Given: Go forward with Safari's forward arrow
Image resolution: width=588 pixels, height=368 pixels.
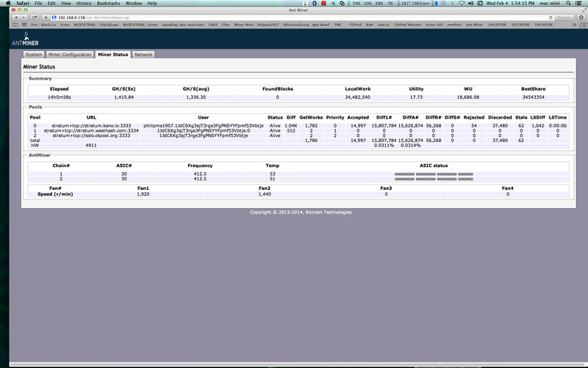Looking at the screenshot, I should tap(24, 17).
